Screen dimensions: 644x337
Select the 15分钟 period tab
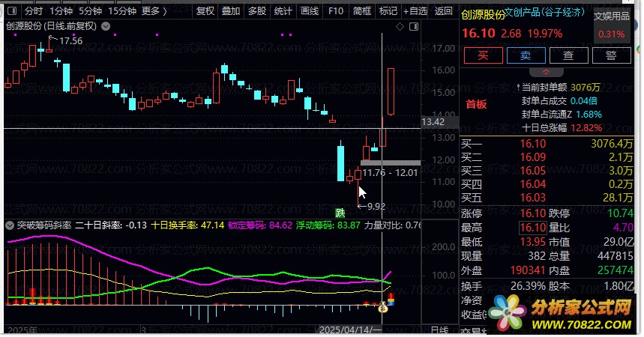click(122, 11)
